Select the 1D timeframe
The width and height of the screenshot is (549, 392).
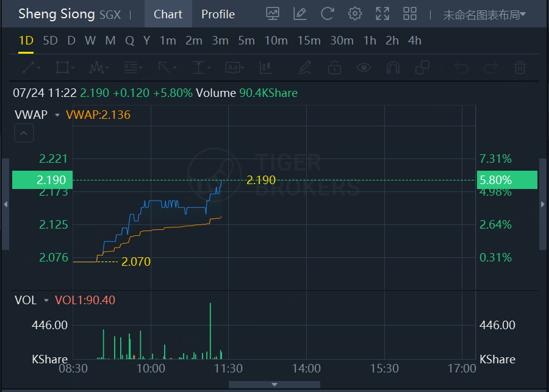26,41
